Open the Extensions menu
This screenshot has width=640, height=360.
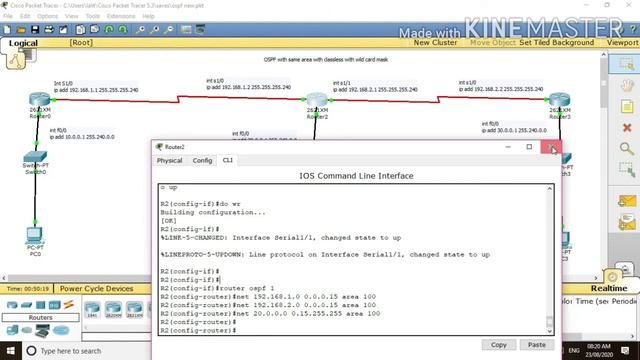point(121,16)
